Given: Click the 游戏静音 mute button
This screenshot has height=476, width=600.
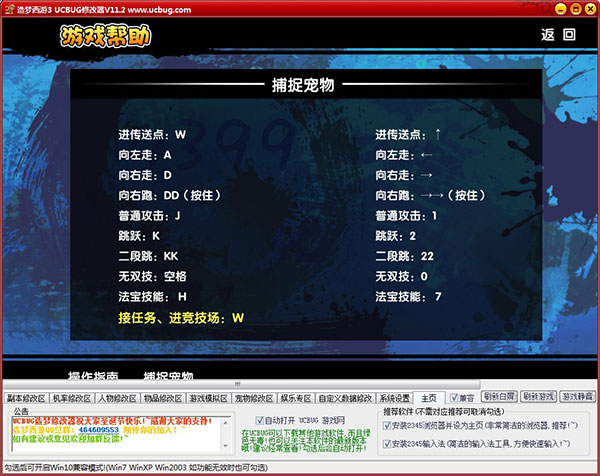Looking at the screenshot, I should (x=577, y=397).
